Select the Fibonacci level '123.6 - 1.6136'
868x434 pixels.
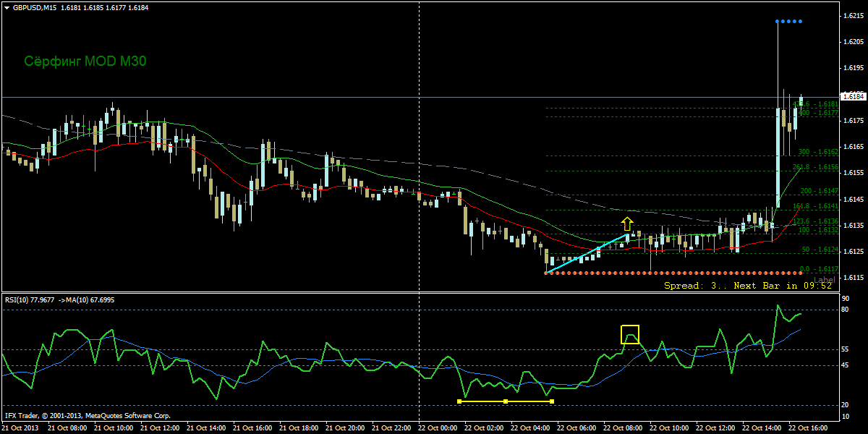[x=815, y=221]
